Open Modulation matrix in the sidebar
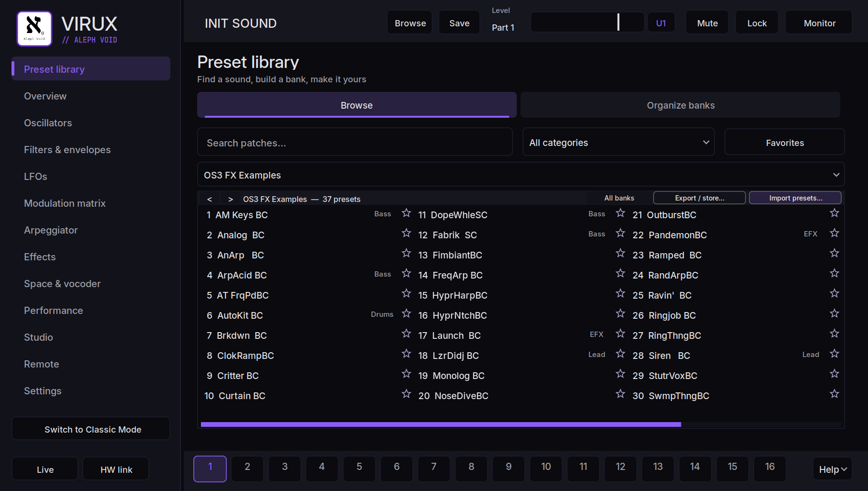This screenshot has height=491, width=868. coord(91,203)
